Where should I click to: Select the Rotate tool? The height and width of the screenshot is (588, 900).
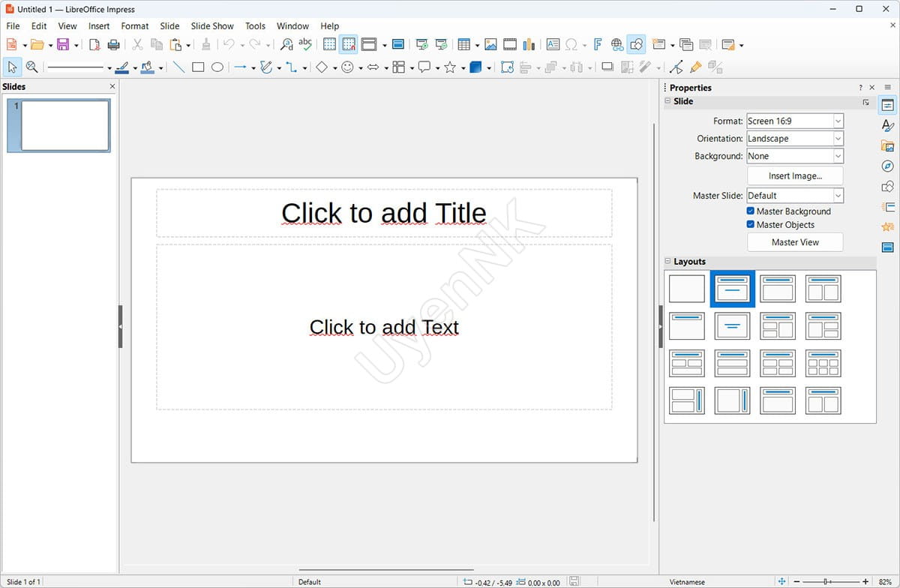tap(507, 67)
